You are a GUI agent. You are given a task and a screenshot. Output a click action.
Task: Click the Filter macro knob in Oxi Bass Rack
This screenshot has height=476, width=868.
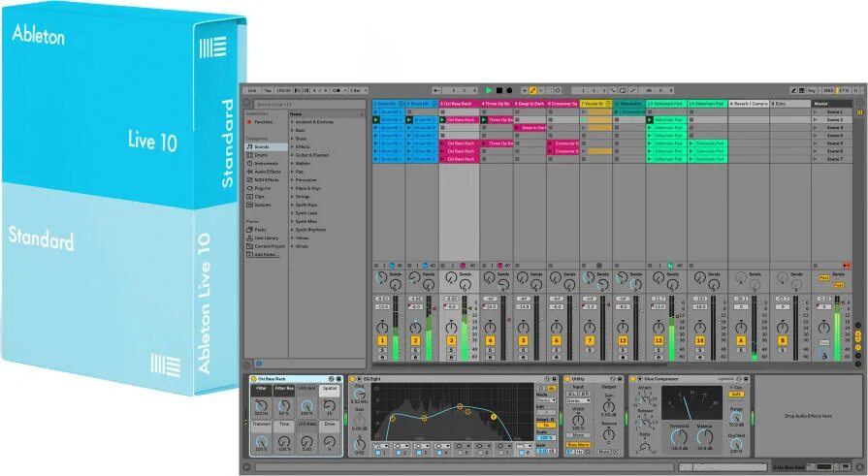[261, 405]
